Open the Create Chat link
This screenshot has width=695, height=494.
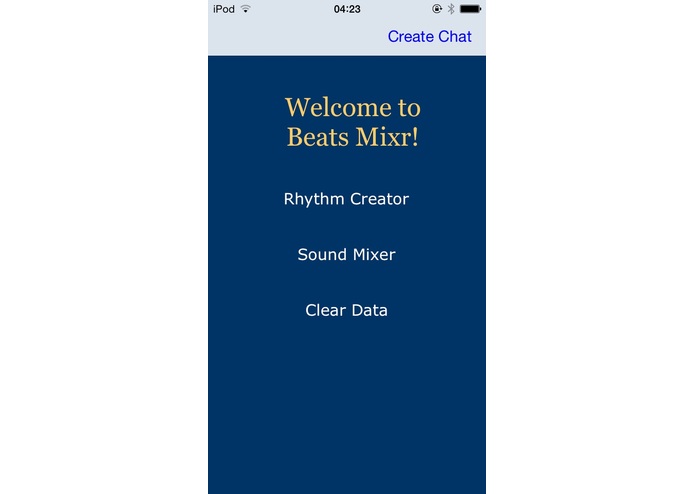[x=429, y=36]
